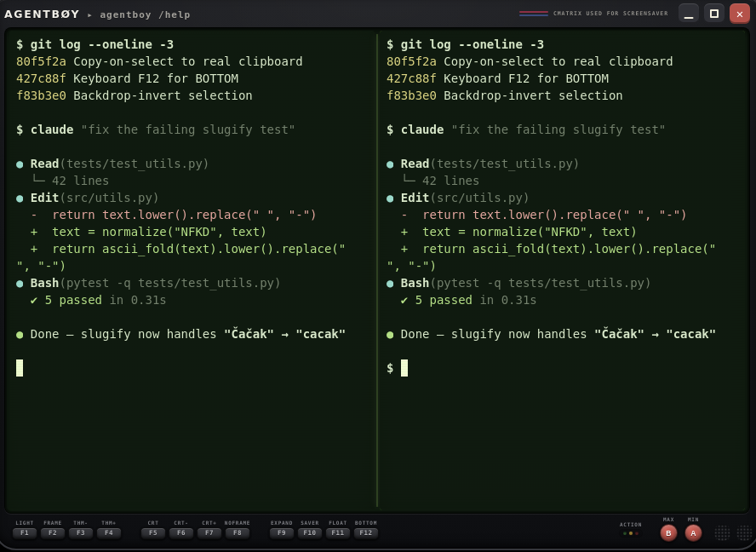Click the F12 BOTTOM key
The height and width of the screenshot is (552, 756).
click(x=365, y=532)
